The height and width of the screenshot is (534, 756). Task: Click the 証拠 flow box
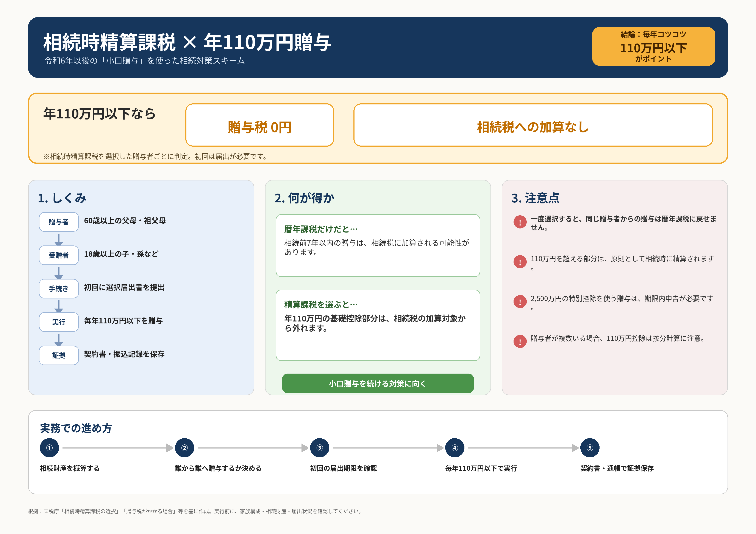coord(59,355)
